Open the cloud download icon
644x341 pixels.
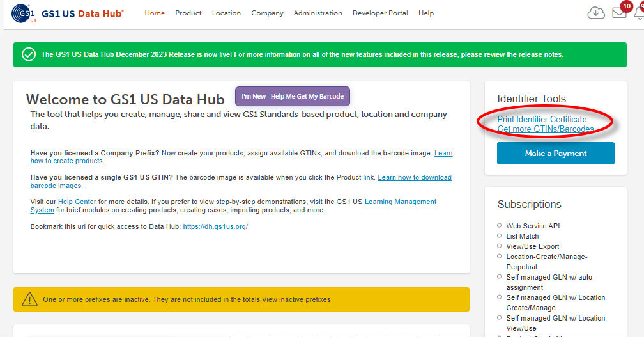tap(596, 13)
